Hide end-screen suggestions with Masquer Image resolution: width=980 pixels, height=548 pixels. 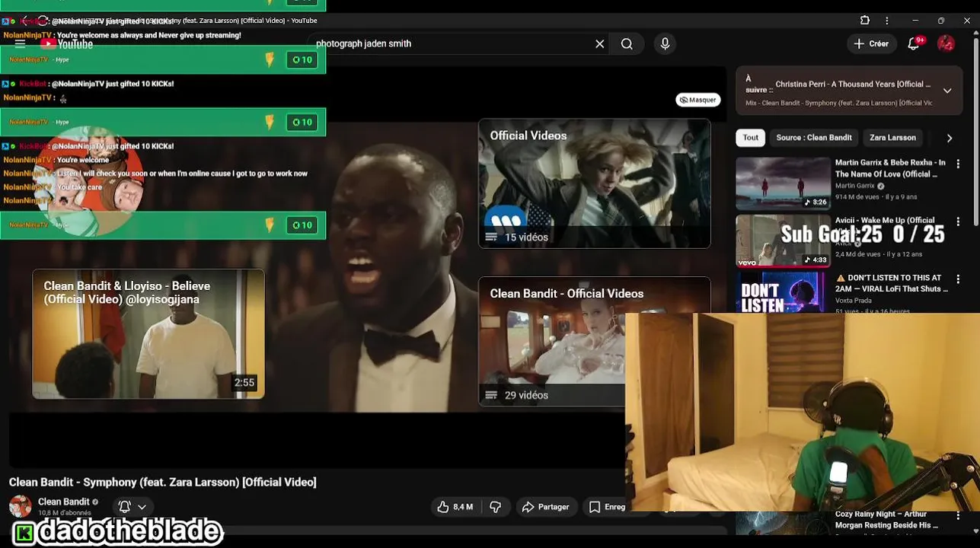pos(698,100)
